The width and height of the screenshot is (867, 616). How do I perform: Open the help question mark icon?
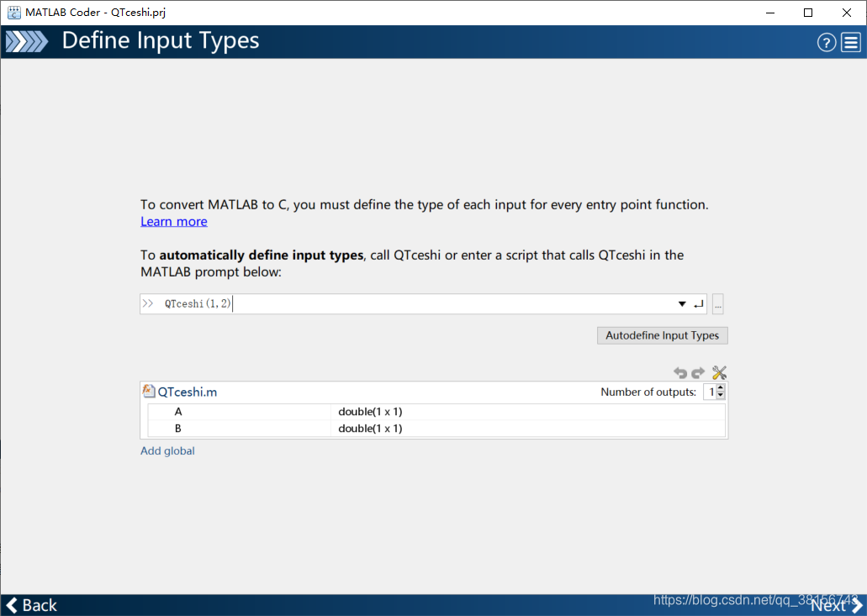click(827, 43)
